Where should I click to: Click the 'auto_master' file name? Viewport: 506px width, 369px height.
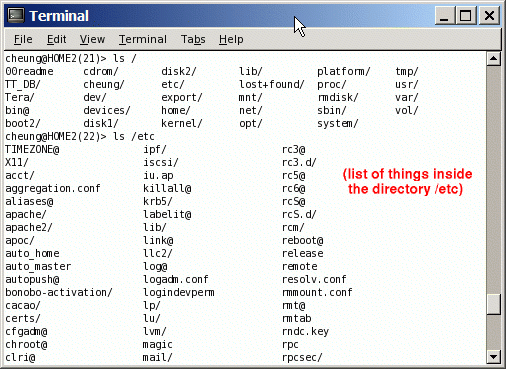(x=38, y=266)
